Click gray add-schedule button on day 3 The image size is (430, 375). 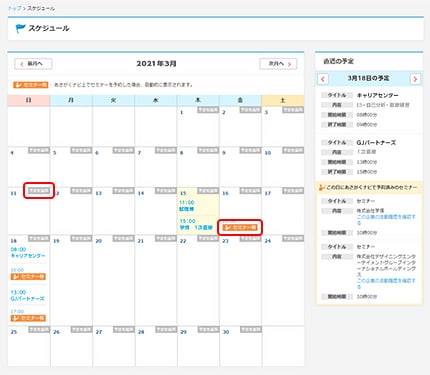coord(293,110)
